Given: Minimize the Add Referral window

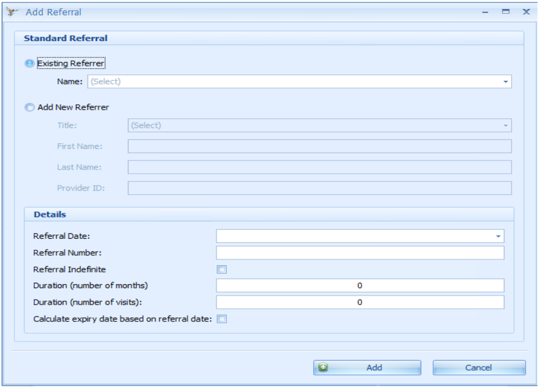Looking at the screenshot, I should point(485,12).
